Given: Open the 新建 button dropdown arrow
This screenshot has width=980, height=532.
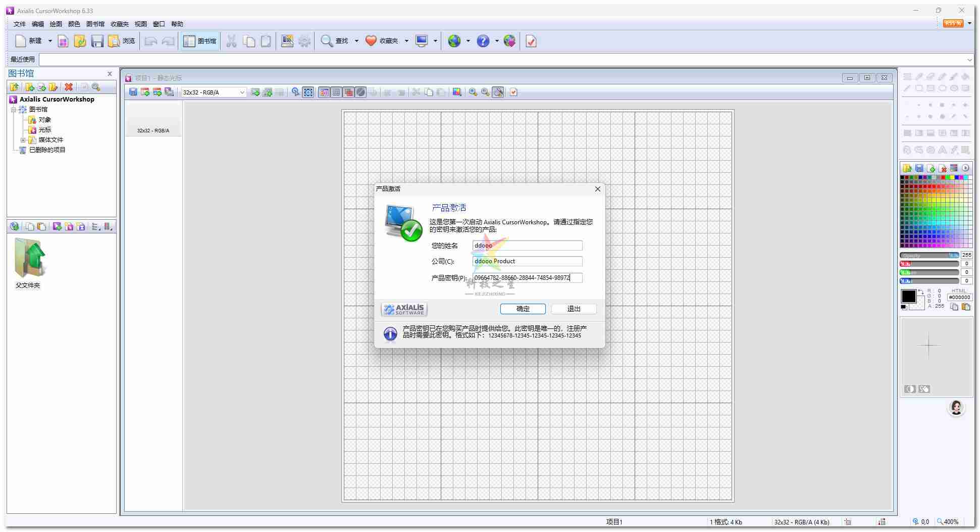Looking at the screenshot, I should click(50, 41).
